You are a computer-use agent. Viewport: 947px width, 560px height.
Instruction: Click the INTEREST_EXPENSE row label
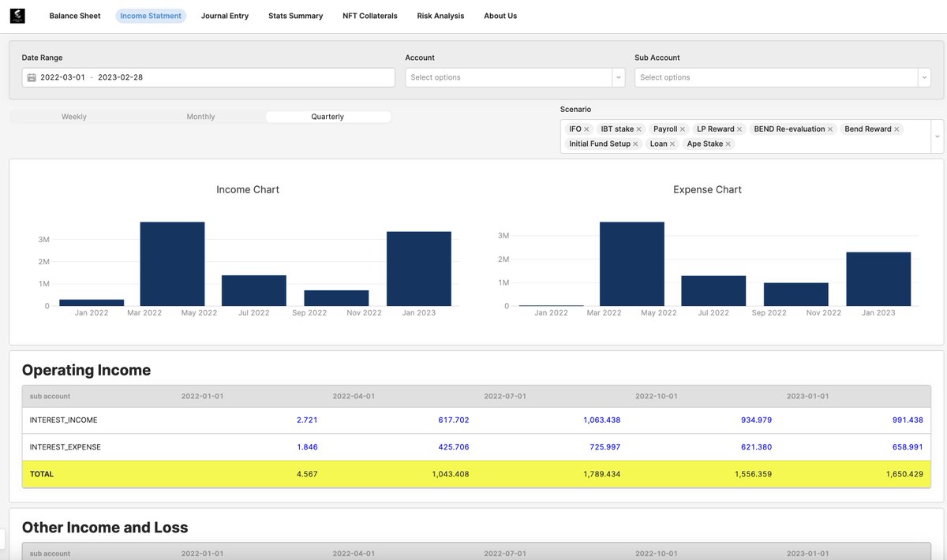point(66,447)
